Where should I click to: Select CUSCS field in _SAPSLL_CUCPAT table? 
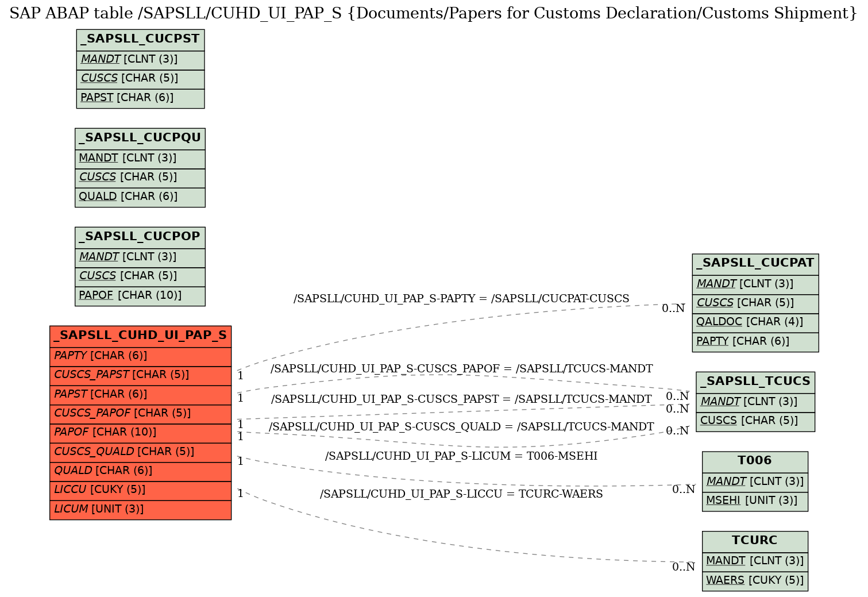(x=755, y=303)
